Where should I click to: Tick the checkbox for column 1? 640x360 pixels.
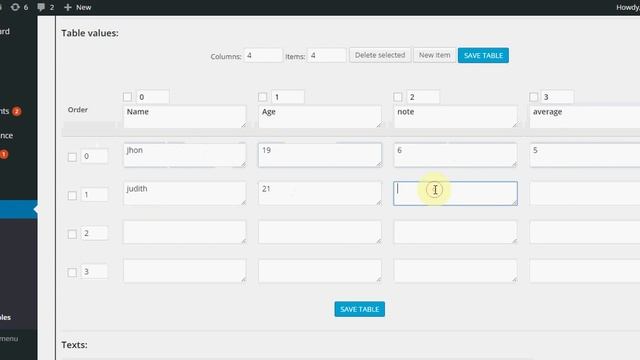[262, 97]
